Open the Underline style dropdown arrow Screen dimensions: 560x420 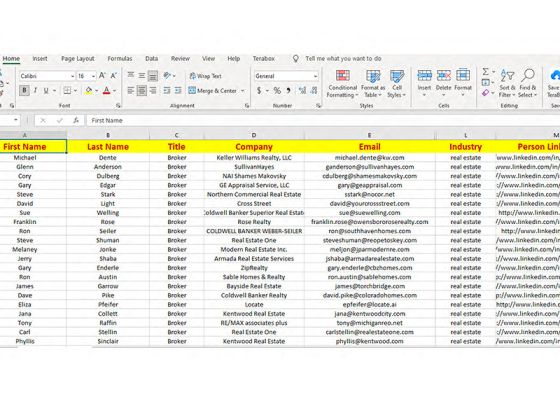[54, 91]
